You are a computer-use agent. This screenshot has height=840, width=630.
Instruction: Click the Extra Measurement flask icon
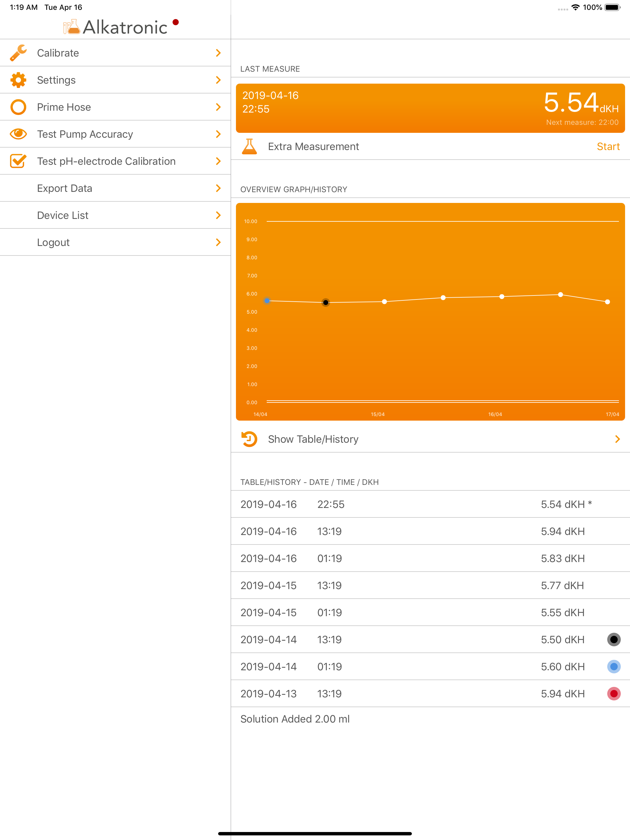(249, 147)
